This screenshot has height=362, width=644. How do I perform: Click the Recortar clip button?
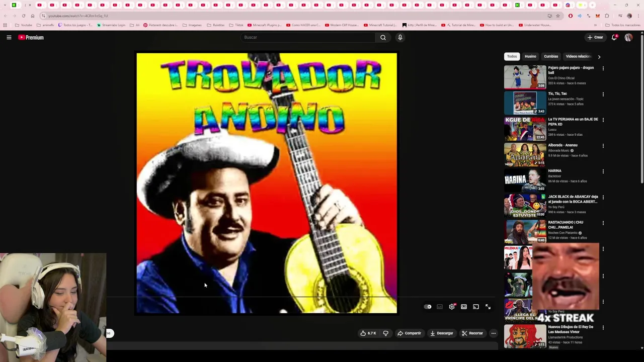472,333
